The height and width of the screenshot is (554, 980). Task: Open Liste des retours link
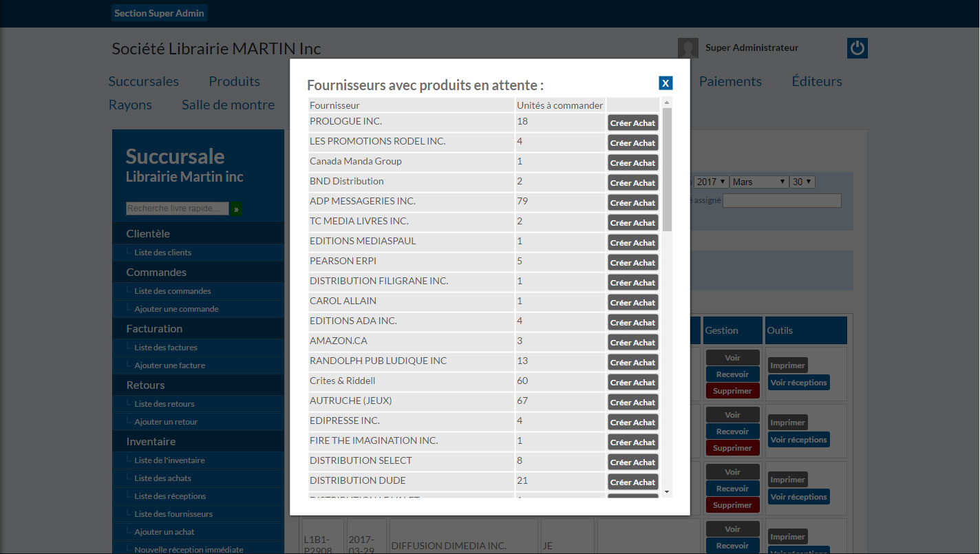tap(164, 404)
